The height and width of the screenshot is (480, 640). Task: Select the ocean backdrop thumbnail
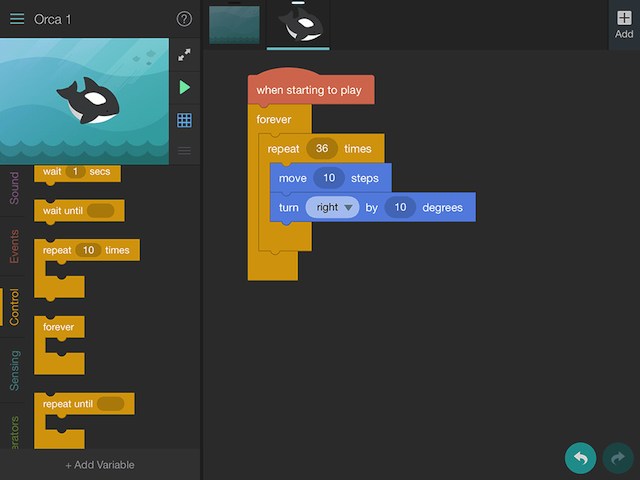click(234, 24)
